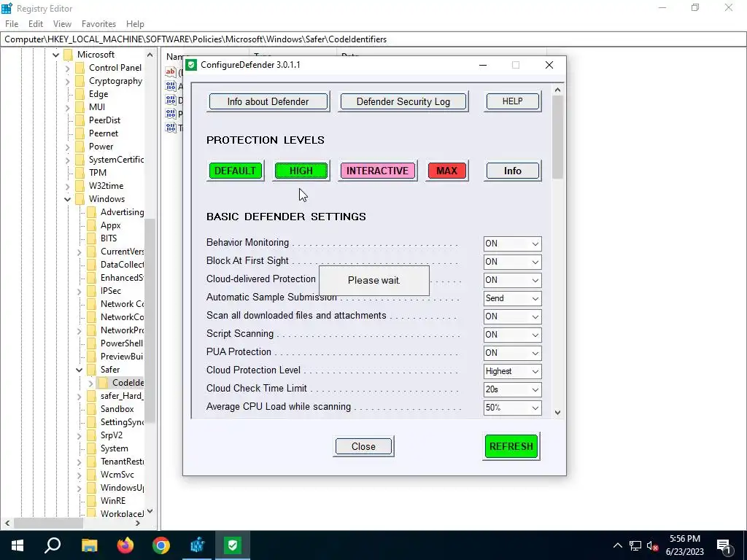Select the Sandbox folder icon
747x560 pixels.
pyautogui.click(x=91, y=409)
